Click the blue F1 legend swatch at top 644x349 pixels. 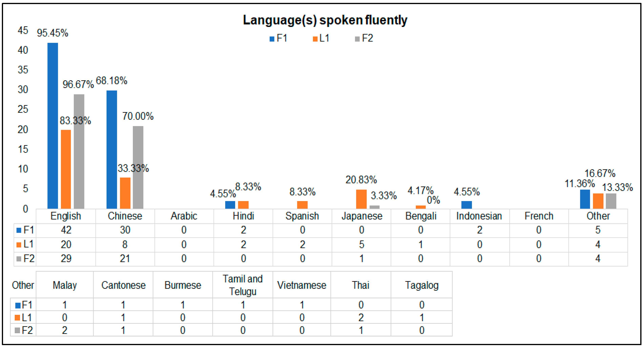[272, 39]
